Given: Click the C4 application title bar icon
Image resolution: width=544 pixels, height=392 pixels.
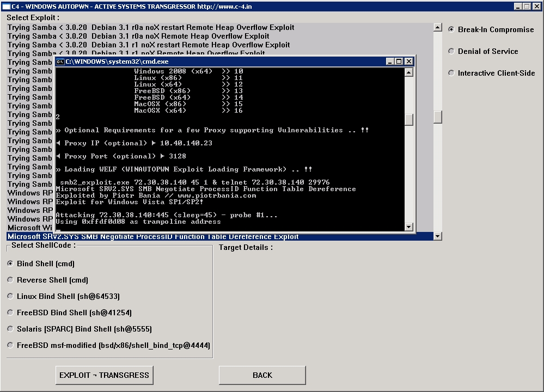Looking at the screenshot, I should point(6,6).
